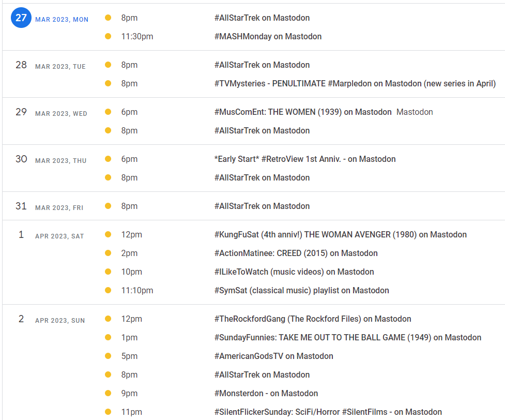This screenshot has width=505, height=420.
Task: Open #SymSat (classical music) playlist event
Action: tap(302, 290)
